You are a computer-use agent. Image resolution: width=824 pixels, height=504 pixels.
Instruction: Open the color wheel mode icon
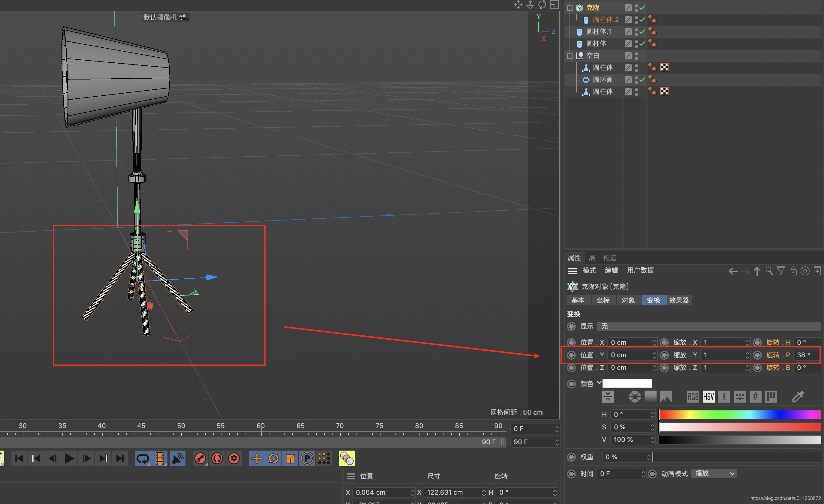634,397
